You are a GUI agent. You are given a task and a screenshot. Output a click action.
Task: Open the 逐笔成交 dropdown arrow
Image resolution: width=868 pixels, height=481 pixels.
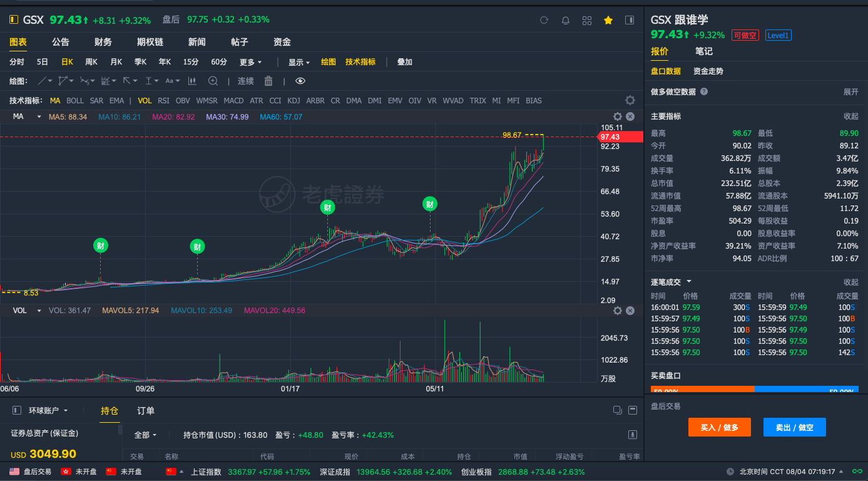[x=689, y=282]
